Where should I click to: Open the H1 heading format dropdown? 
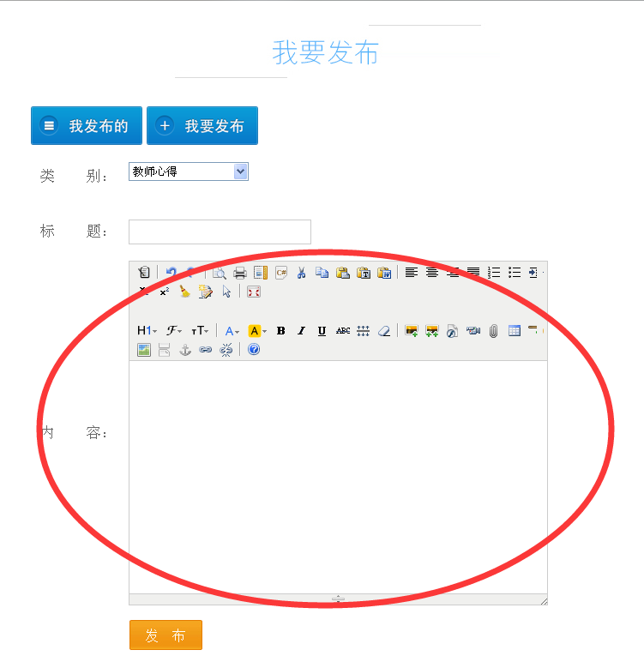coord(147,331)
